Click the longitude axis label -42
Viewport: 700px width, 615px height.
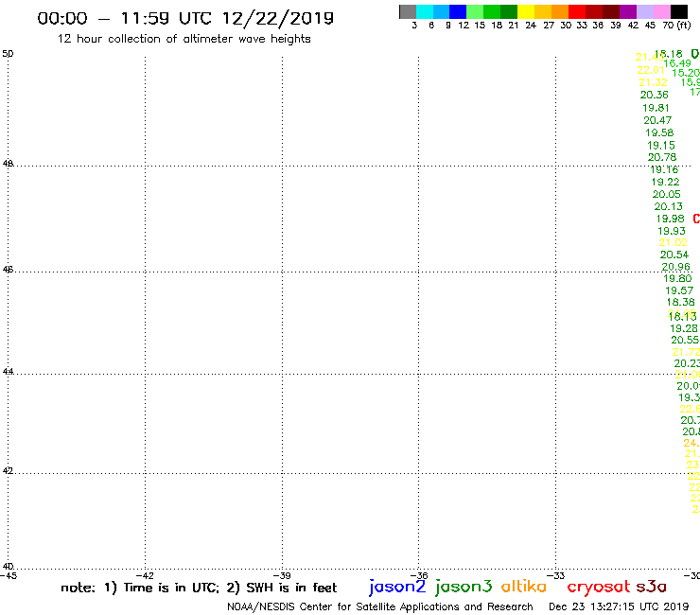point(146,575)
